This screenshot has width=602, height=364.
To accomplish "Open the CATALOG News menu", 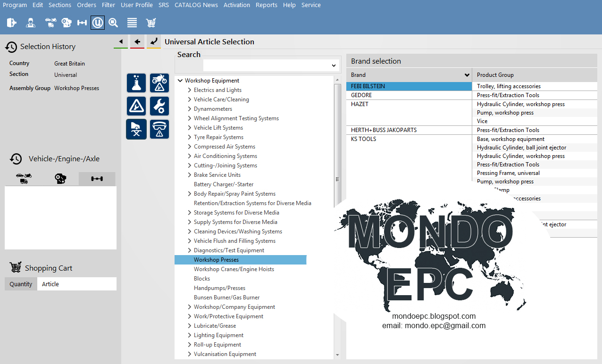I will pyautogui.click(x=196, y=5).
